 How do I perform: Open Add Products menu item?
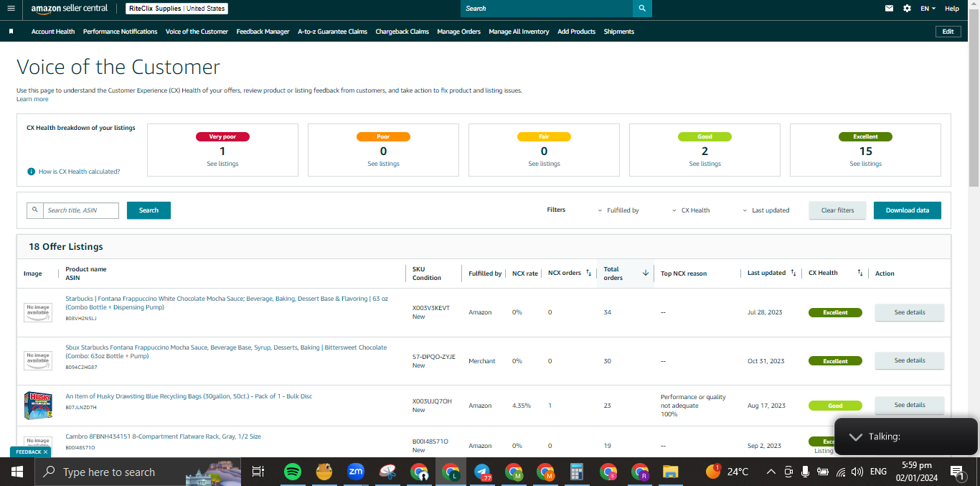click(x=576, y=32)
